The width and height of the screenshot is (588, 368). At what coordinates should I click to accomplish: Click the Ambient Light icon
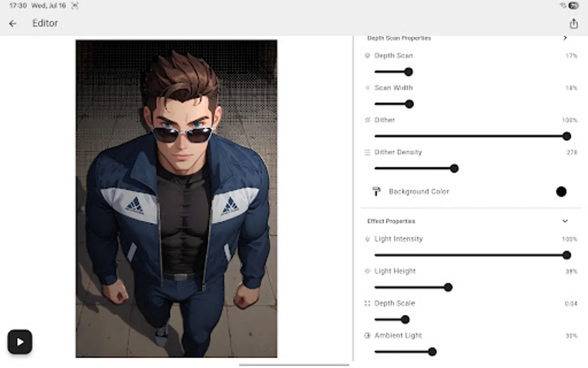(x=367, y=335)
